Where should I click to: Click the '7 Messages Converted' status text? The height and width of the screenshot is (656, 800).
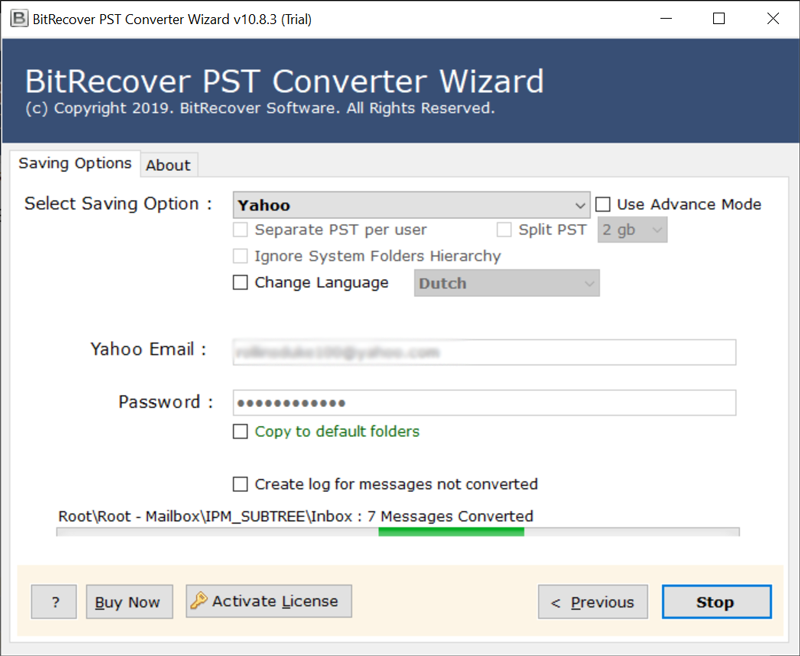[450, 516]
